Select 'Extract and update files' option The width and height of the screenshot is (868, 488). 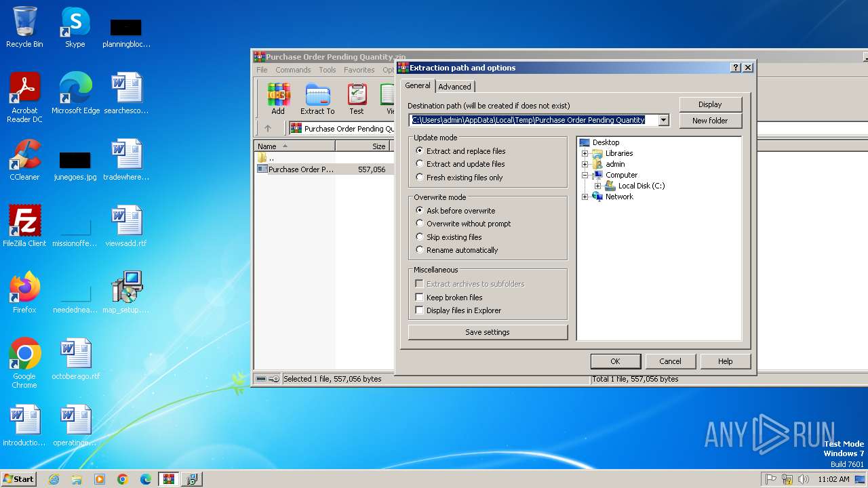coord(460,164)
